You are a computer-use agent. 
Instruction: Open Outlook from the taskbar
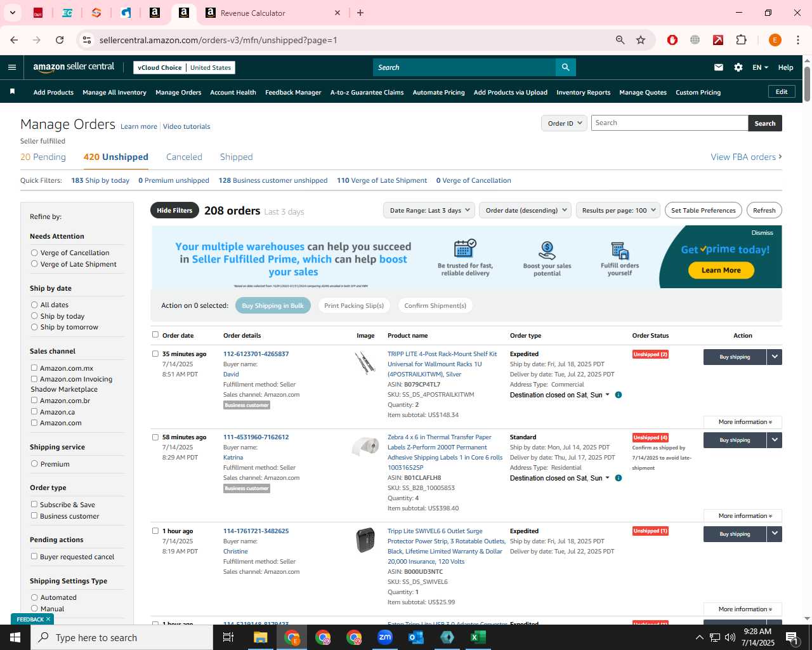pos(416,637)
